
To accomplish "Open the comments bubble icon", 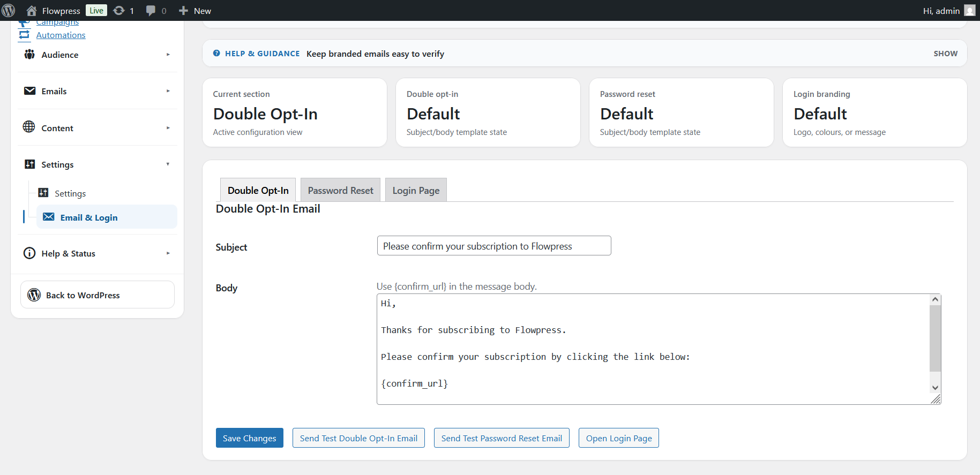I will tap(151, 11).
